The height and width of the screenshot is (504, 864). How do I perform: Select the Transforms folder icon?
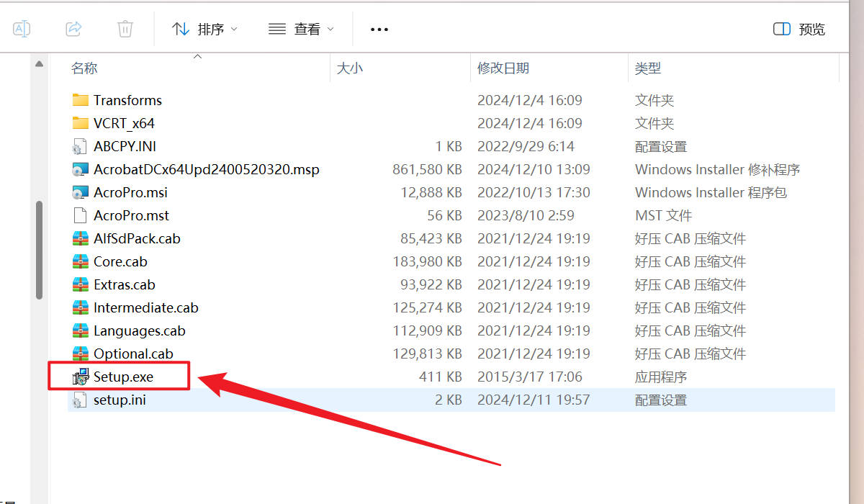pos(80,100)
